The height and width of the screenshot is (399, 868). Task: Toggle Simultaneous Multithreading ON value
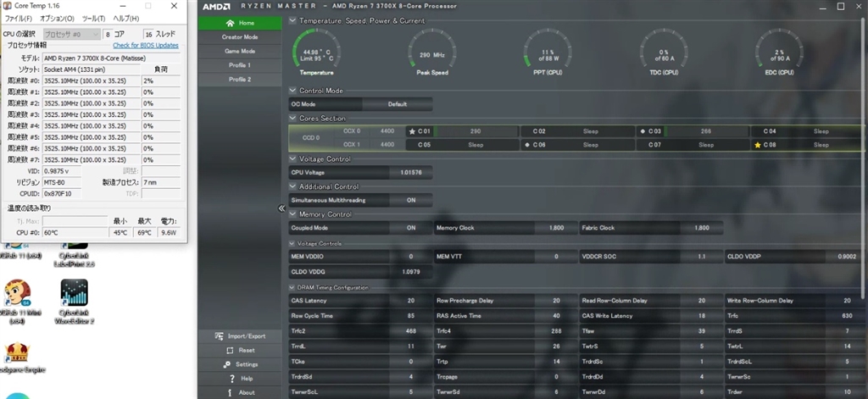pyautogui.click(x=411, y=200)
